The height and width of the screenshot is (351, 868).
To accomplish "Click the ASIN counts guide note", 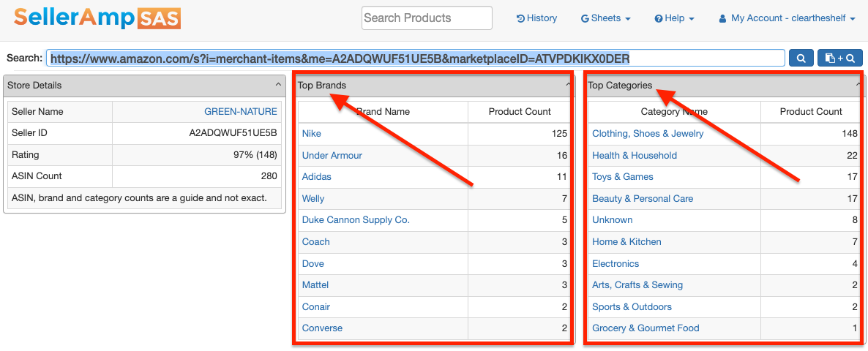I will coord(139,197).
